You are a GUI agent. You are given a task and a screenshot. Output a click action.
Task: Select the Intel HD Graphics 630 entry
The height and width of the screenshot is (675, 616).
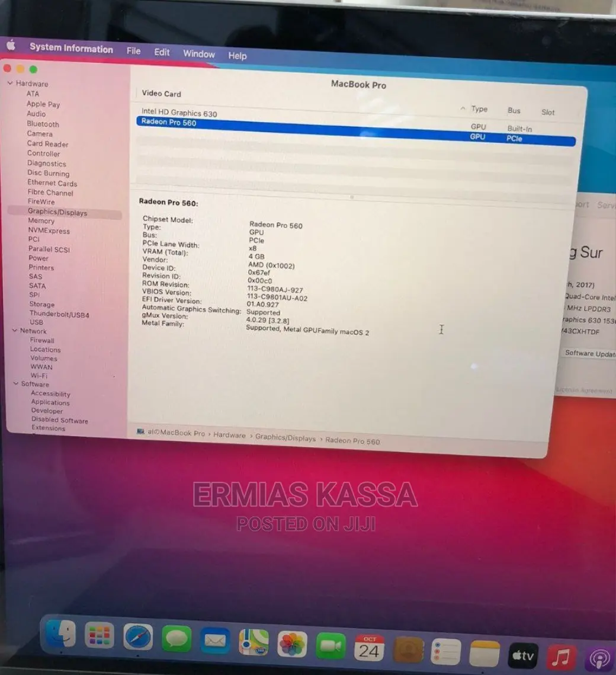[179, 113]
